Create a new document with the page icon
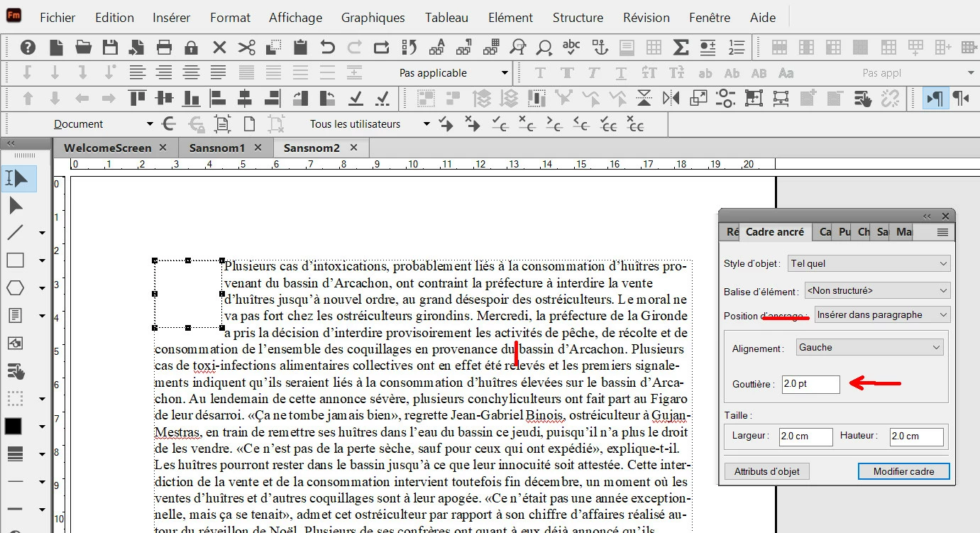 [56, 48]
